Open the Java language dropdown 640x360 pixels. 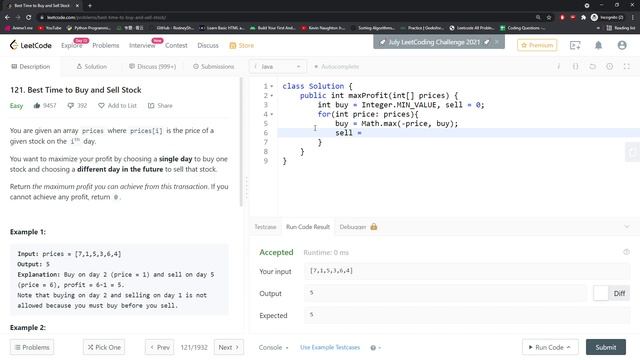click(x=278, y=67)
